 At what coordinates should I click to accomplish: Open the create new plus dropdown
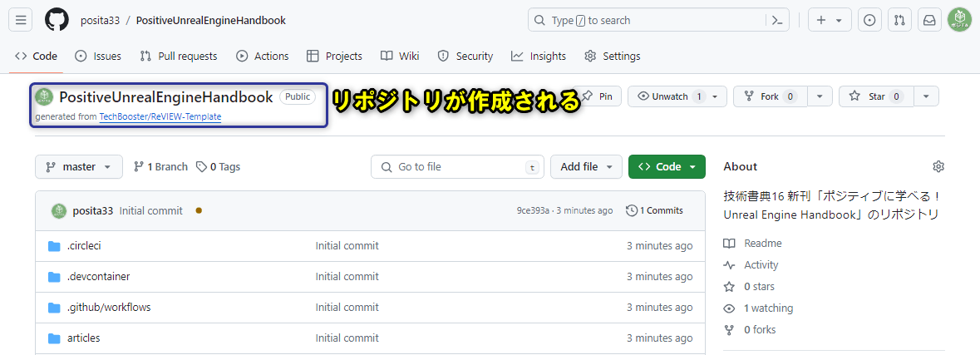830,20
